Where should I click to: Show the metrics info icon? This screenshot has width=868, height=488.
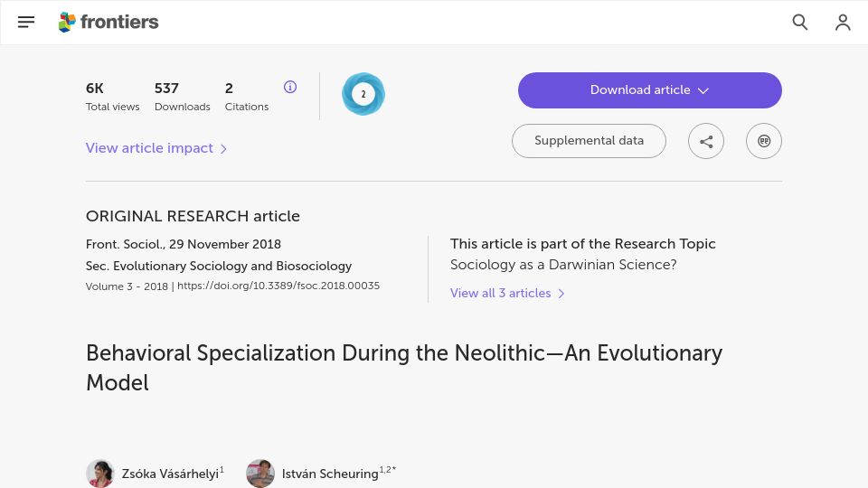coord(290,87)
